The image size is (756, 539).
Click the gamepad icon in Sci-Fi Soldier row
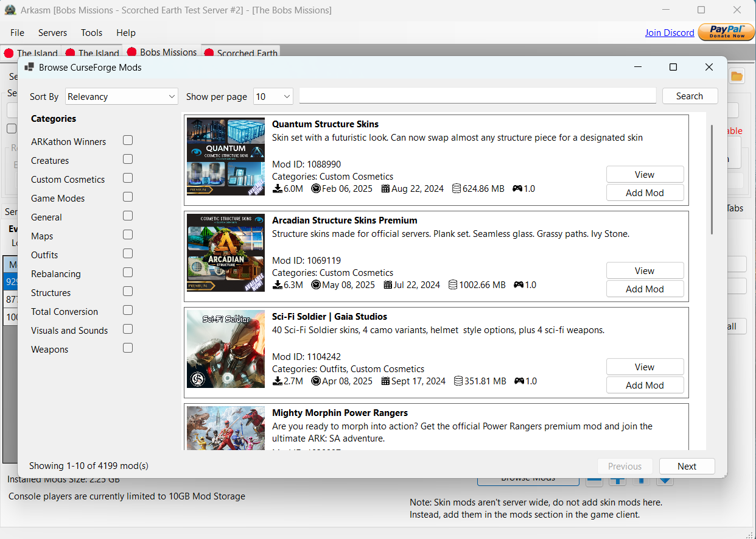tap(519, 381)
